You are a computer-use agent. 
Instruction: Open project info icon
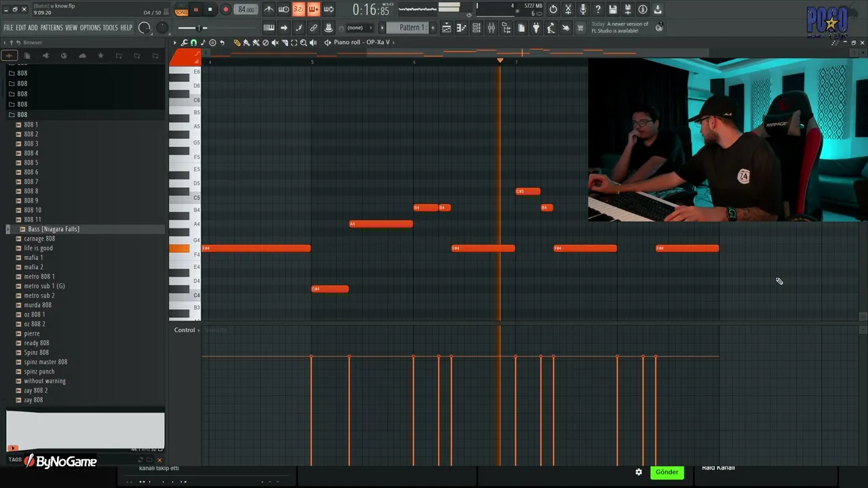(643, 9)
